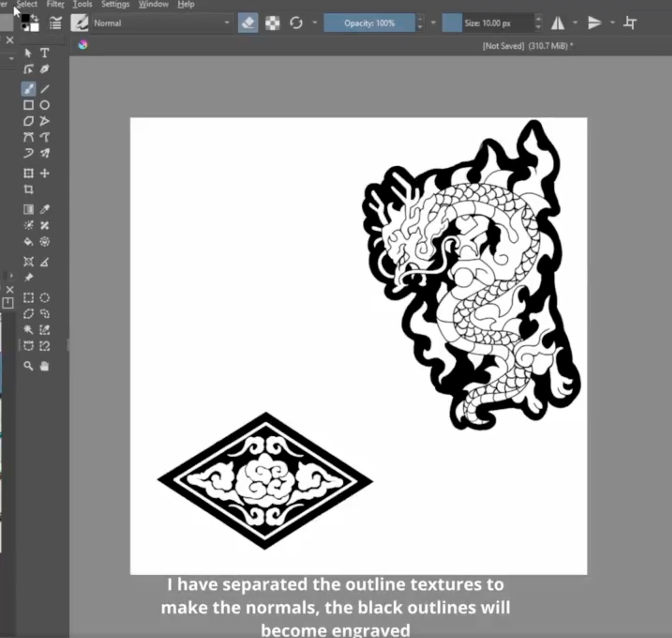
Task: Select the Contiguous Selection magic wand tool
Action: 28,330
